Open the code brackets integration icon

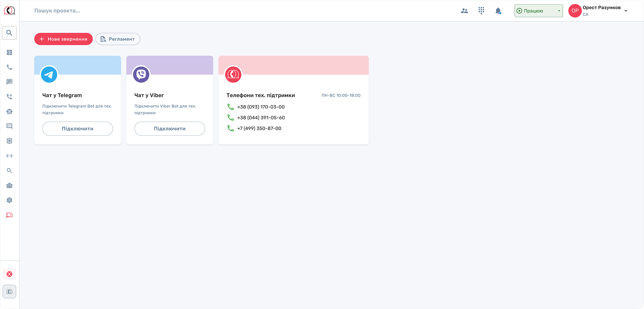[9, 156]
